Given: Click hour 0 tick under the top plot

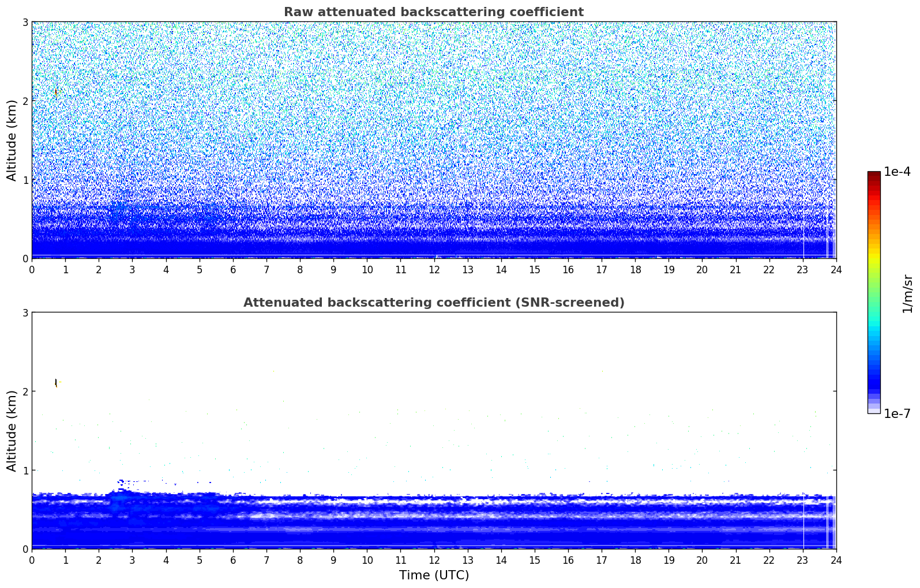Looking at the screenshot, I should pyautogui.click(x=32, y=269).
